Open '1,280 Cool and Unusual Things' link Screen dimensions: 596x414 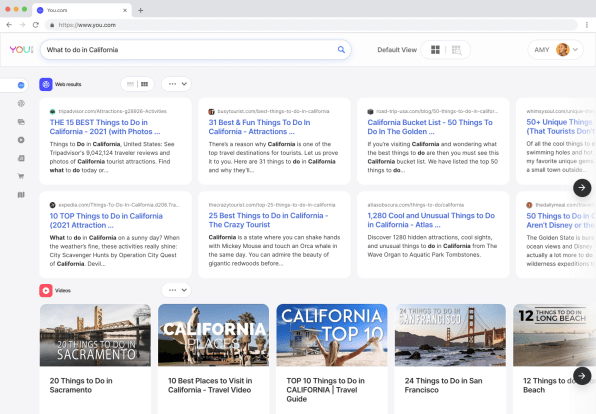pyautogui.click(x=431, y=220)
